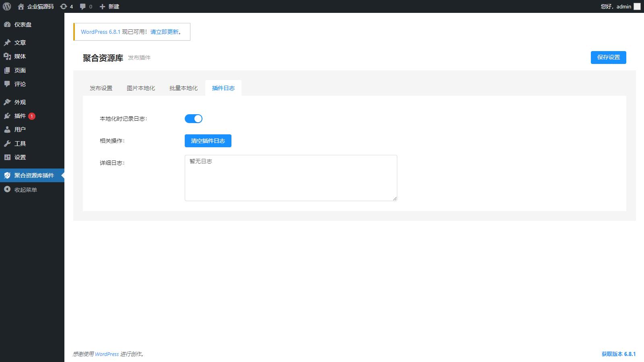Open the 设置 settings menu
Viewport: 644px width, 362px height.
tap(20, 157)
